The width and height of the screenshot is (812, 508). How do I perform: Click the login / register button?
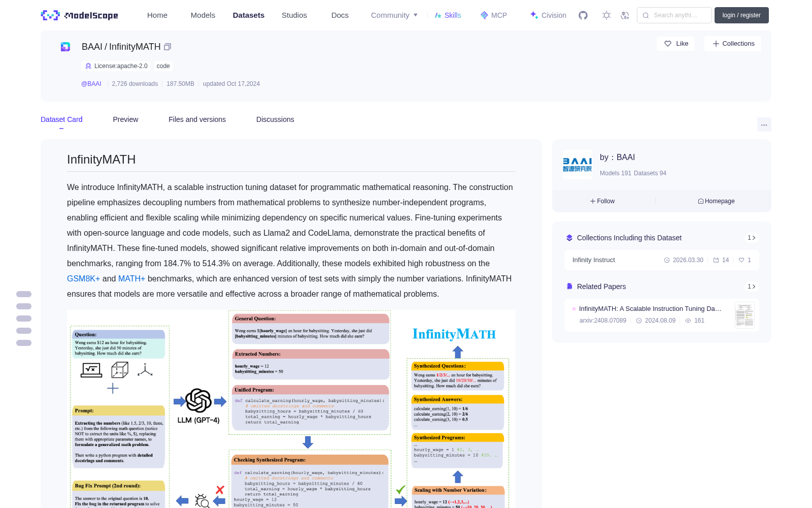coord(741,15)
